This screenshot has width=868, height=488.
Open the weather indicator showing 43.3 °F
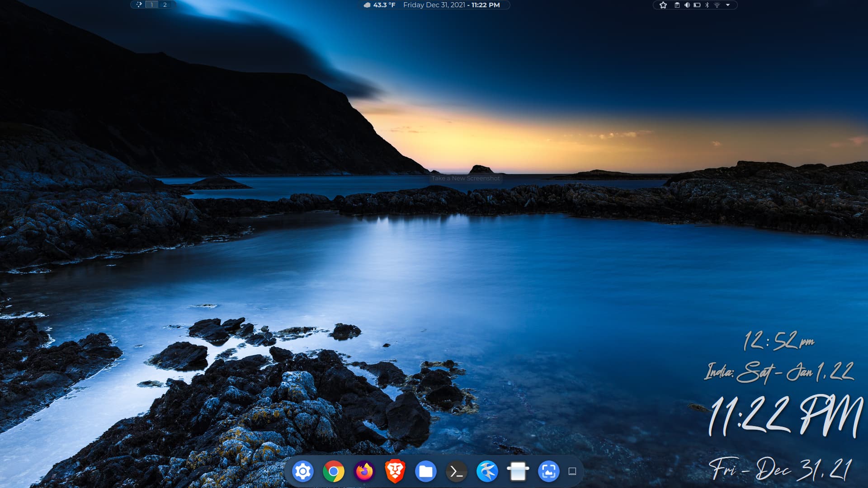pyautogui.click(x=379, y=5)
